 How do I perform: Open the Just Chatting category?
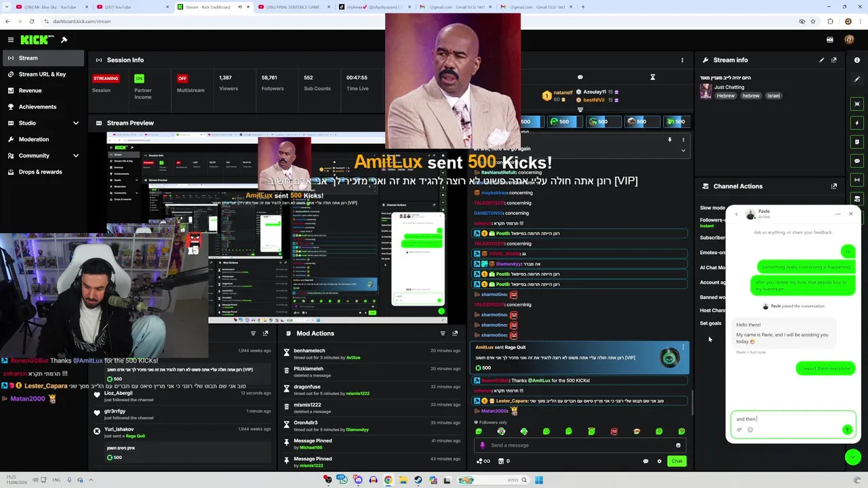point(729,87)
